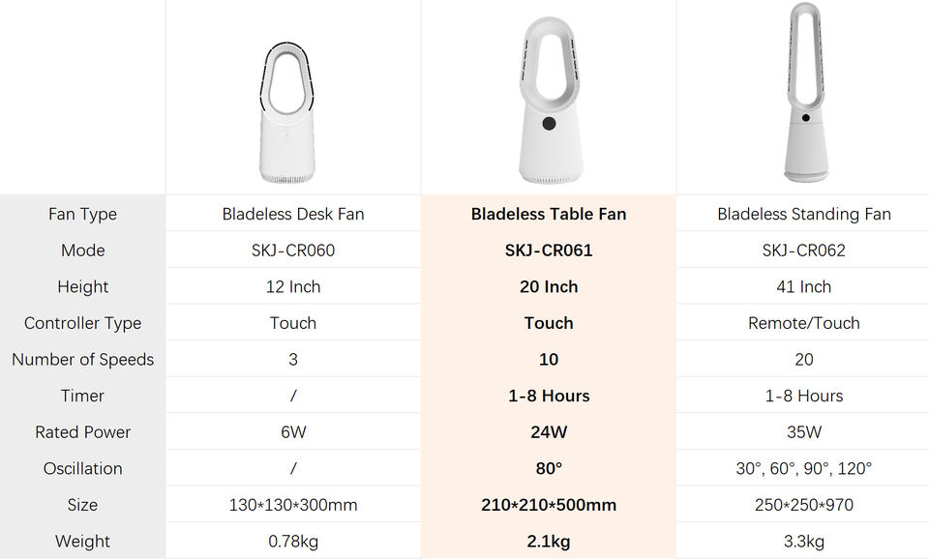Select the SKJ-CR061 model cell
Image resolution: width=929 pixels, height=560 pixels.
coord(549,251)
